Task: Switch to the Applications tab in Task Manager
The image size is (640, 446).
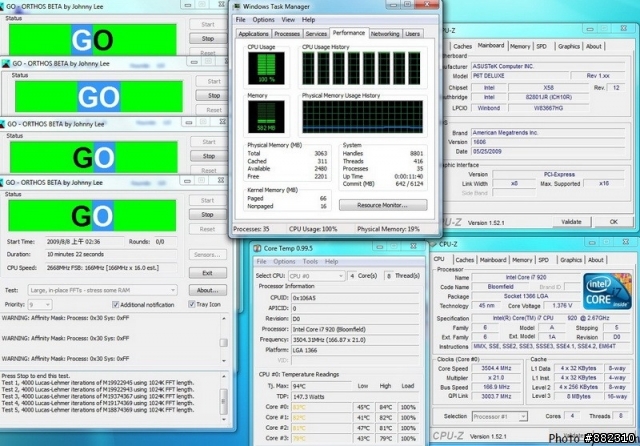Action: [x=253, y=34]
